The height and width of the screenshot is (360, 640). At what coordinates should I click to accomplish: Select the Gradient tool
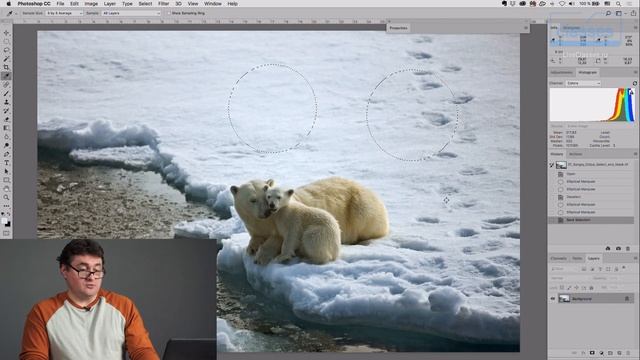[6, 128]
